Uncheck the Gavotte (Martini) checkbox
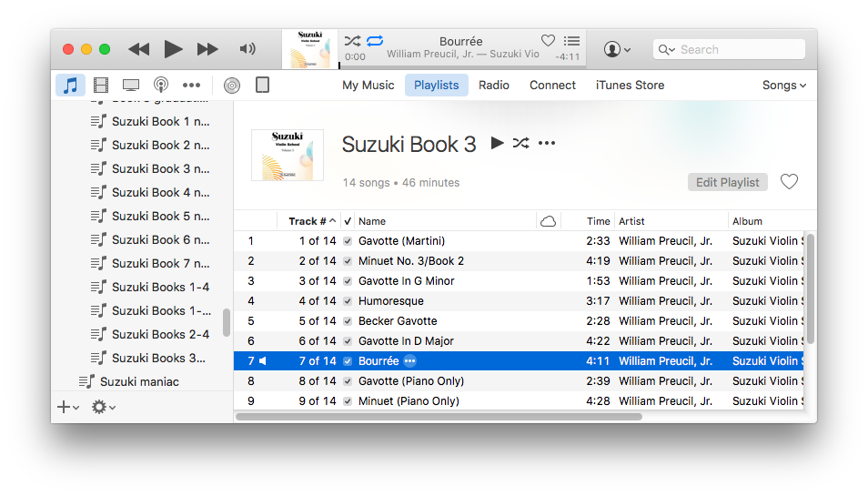The width and height of the screenshot is (868, 496). 348,241
